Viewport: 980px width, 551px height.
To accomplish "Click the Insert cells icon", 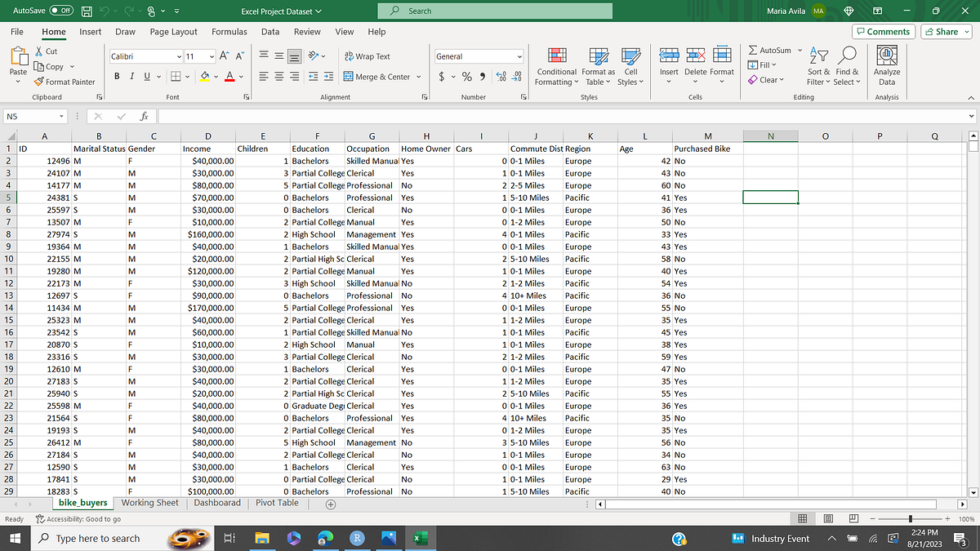I will 669,55.
